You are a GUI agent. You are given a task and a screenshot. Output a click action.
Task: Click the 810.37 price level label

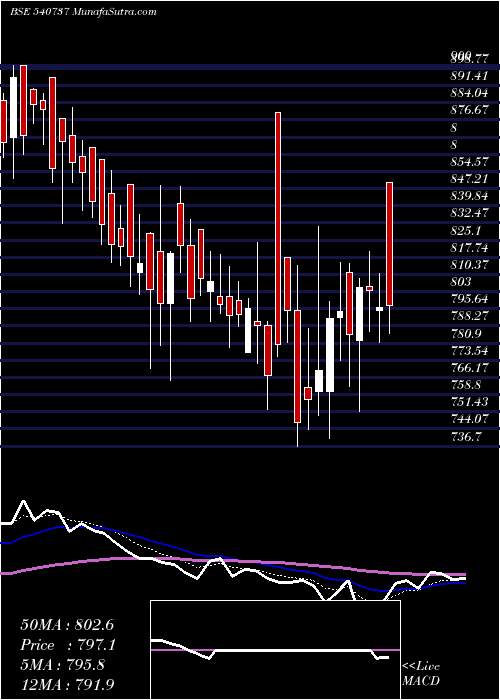click(x=469, y=264)
